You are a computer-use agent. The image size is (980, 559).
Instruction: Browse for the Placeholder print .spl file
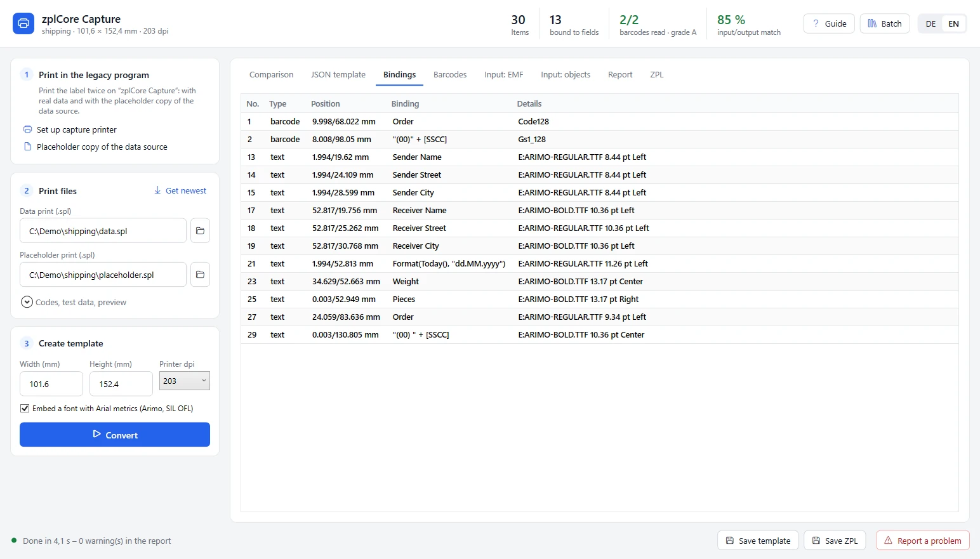point(200,275)
